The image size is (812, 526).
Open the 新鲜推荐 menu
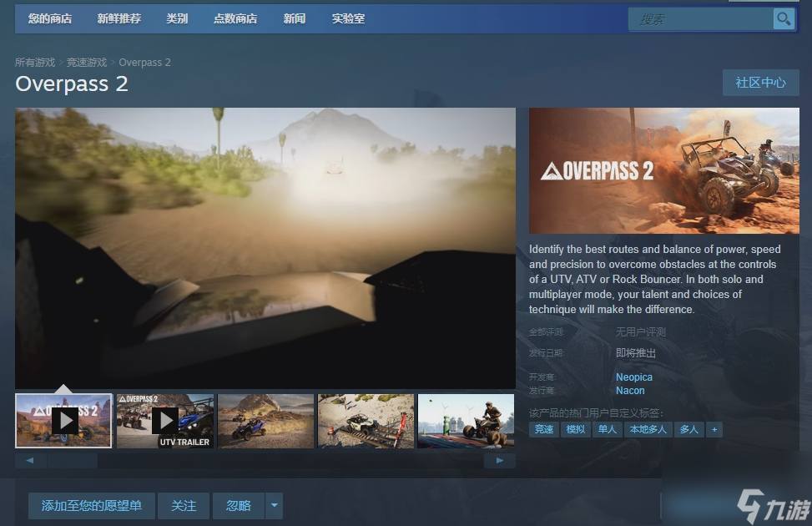click(119, 19)
